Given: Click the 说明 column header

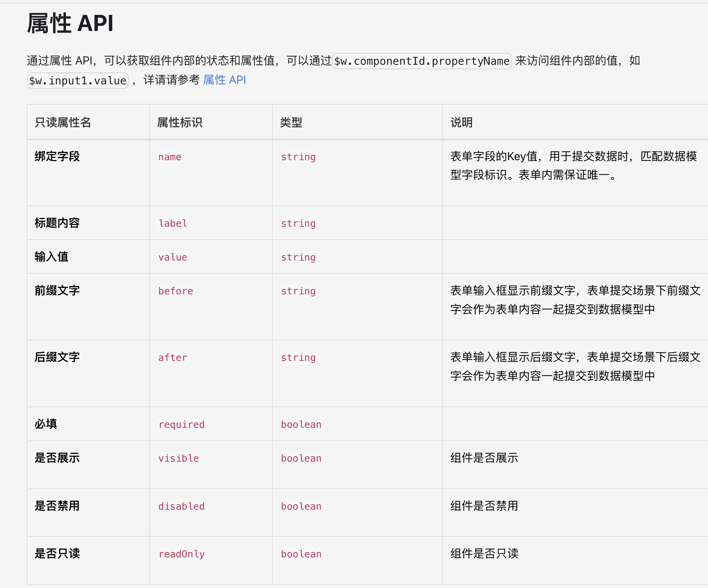Looking at the screenshot, I should (461, 122).
